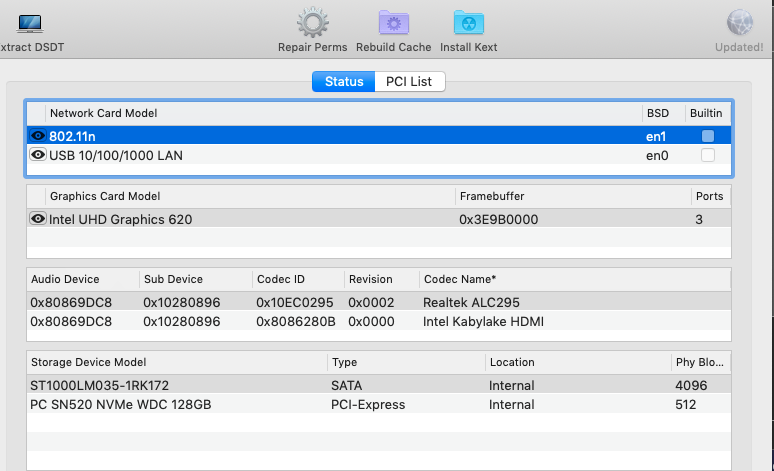Select the Intel UHD Graphics 620 text
Viewport: 774px width, 471px height.
pos(120,219)
